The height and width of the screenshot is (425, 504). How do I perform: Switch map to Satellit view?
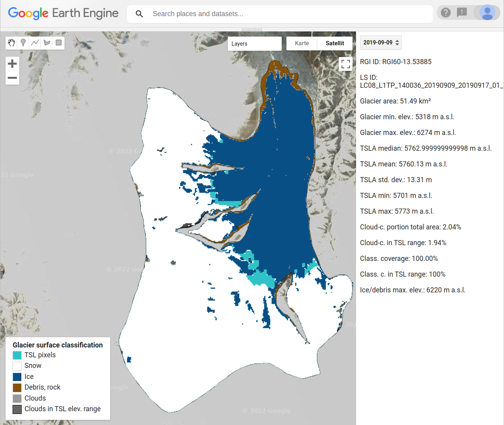click(334, 43)
